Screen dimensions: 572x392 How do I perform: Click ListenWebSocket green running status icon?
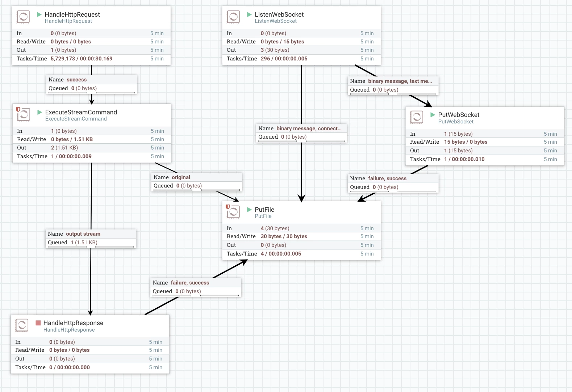pyautogui.click(x=249, y=14)
